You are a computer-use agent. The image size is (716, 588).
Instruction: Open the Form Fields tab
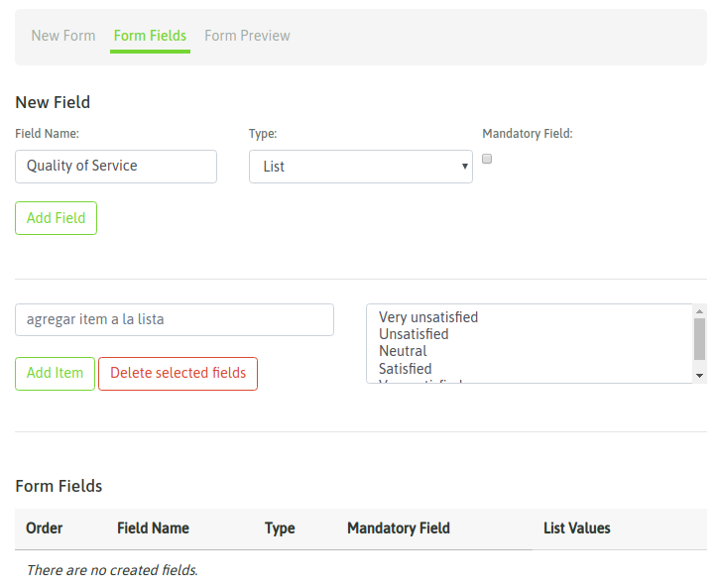[x=150, y=36]
